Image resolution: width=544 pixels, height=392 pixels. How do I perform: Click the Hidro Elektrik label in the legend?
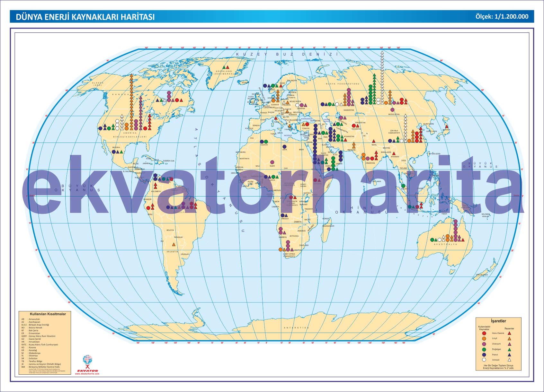tap(498, 333)
